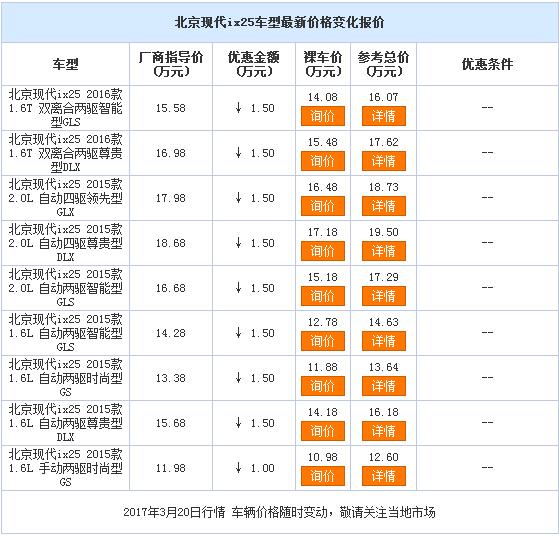Select the 2016款 1.6T 双离合两驱尊贵型DLX model
Viewport: 559px width, 538px height.
click(66, 153)
